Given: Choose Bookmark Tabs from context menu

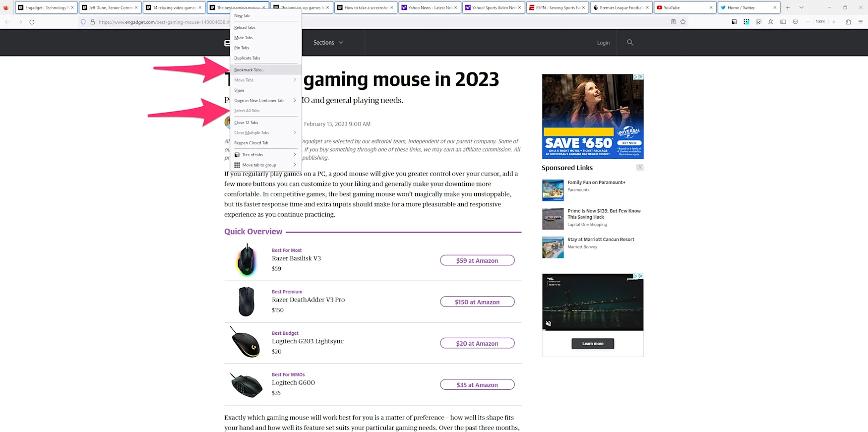Looking at the screenshot, I should [x=265, y=70].
